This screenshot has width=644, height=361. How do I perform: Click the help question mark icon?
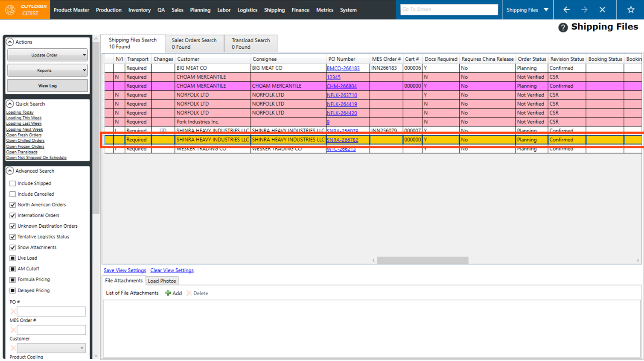pyautogui.click(x=563, y=28)
